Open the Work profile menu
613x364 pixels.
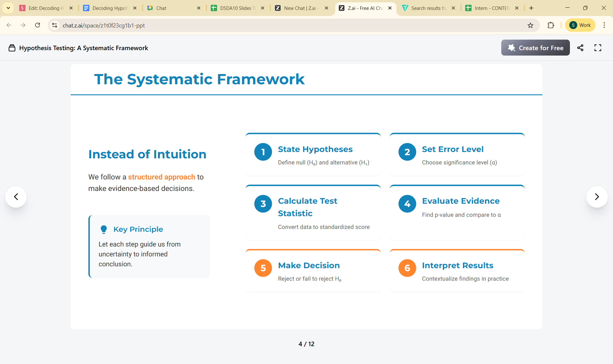[x=580, y=25]
